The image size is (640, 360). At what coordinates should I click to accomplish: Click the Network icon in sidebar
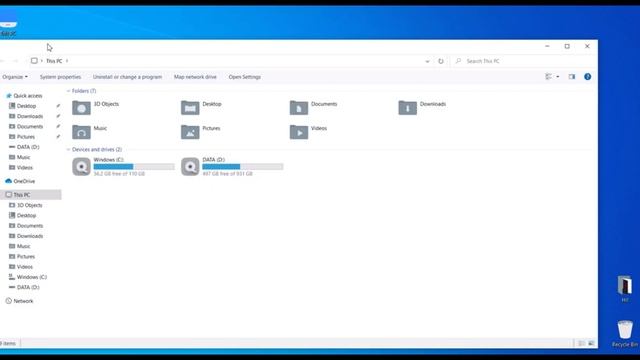(x=9, y=301)
